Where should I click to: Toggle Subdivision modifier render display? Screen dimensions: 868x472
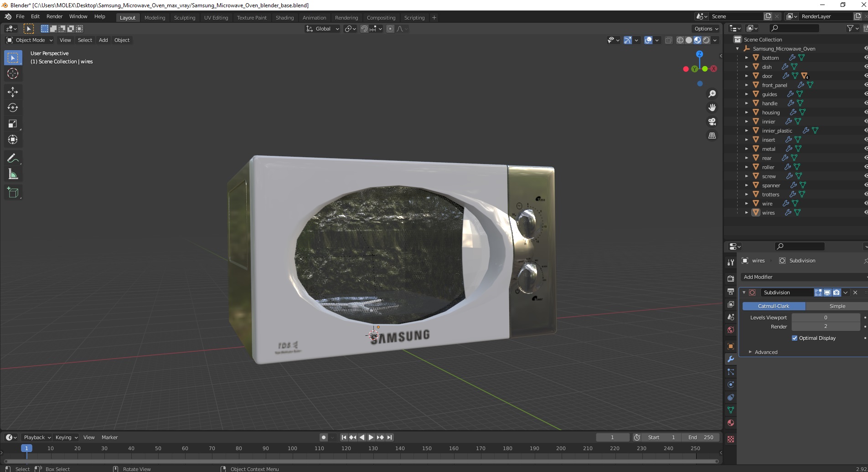click(836, 292)
